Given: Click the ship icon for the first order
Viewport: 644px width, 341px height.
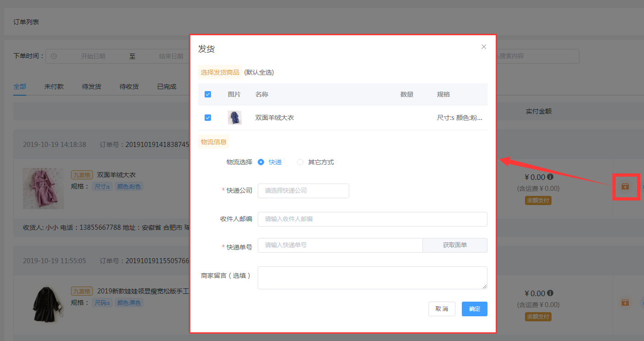Looking at the screenshot, I should (x=625, y=186).
